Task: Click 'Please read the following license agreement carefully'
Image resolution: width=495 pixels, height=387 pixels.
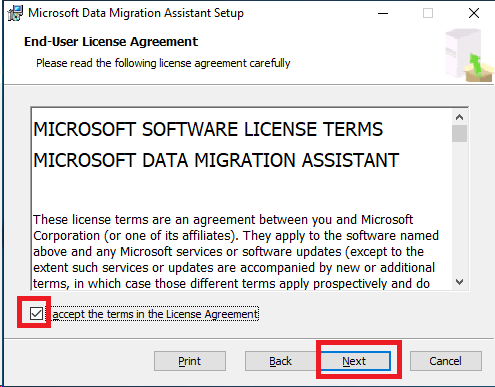Action: tap(163, 63)
